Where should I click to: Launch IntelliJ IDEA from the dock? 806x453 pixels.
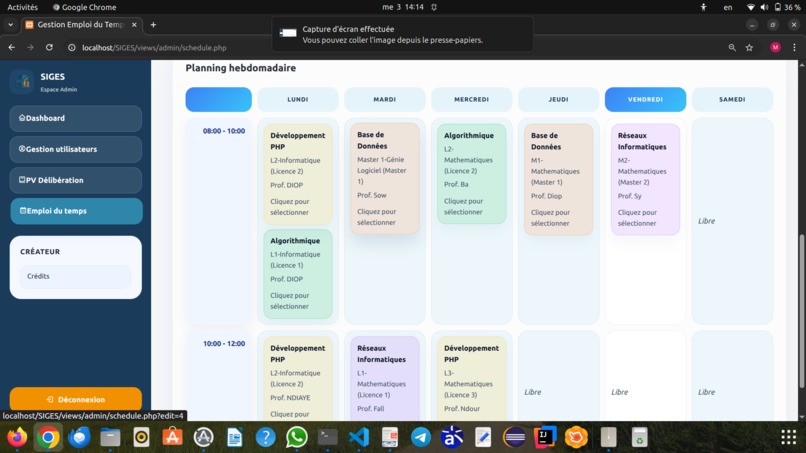pyautogui.click(x=545, y=438)
